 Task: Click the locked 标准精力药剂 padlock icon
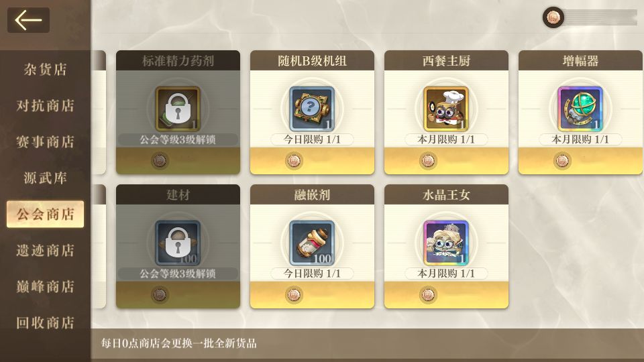pos(178,109)
